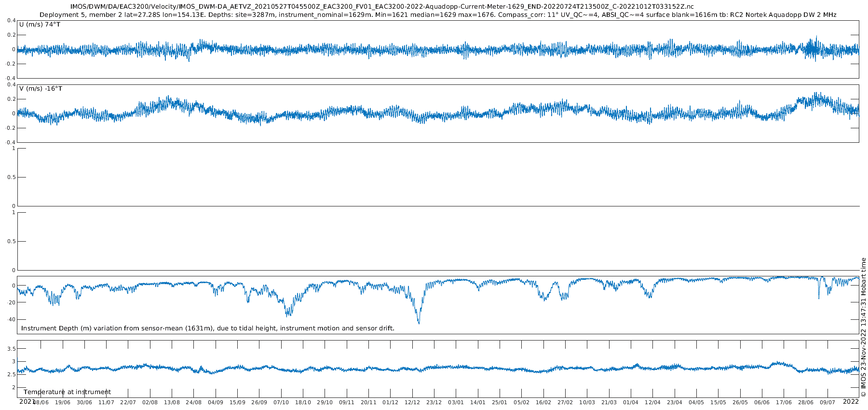Click the 'Instrument Depth (m) variation' caption
Screen dimensions: 868x410
tap(208, 328)
